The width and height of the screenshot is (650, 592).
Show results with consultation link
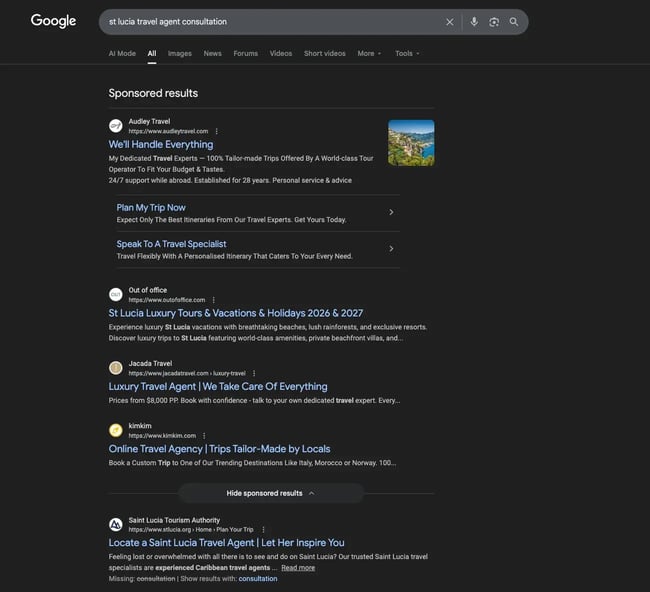[258, 579]
